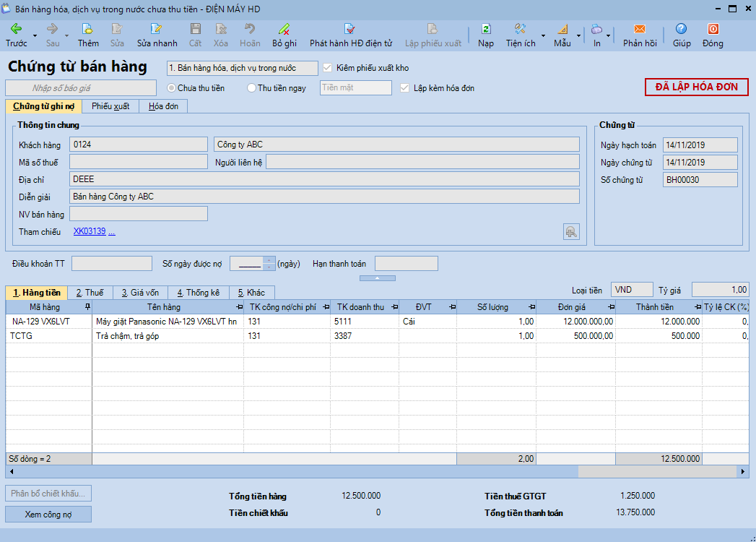Click the Phản hồi feedback icon

click(639, 29)
